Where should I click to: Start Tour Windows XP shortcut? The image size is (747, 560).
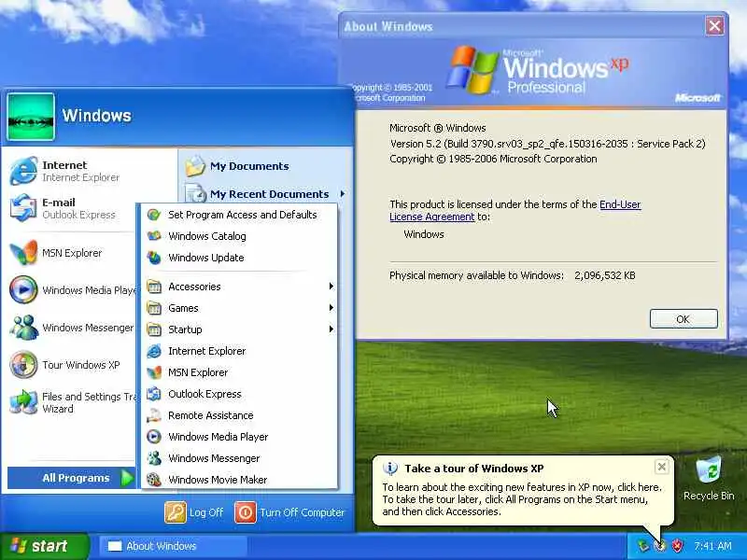pos(64,365)
